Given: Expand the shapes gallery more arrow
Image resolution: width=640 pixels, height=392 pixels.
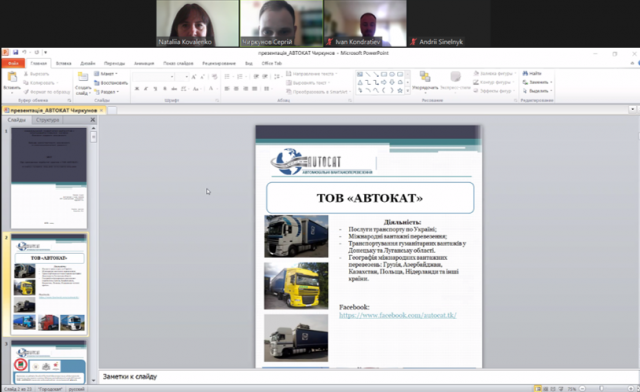Looking at the screenshot, I should point(407,91).
